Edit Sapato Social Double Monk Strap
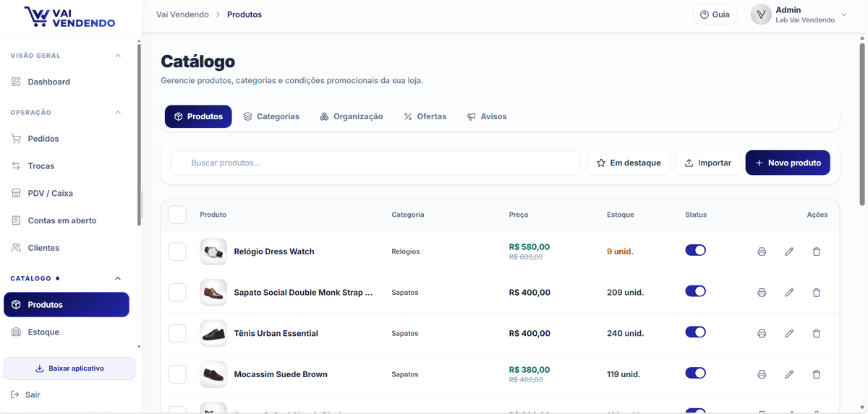The width and height of the screenshot is (868, 414). tap(789, 293)
